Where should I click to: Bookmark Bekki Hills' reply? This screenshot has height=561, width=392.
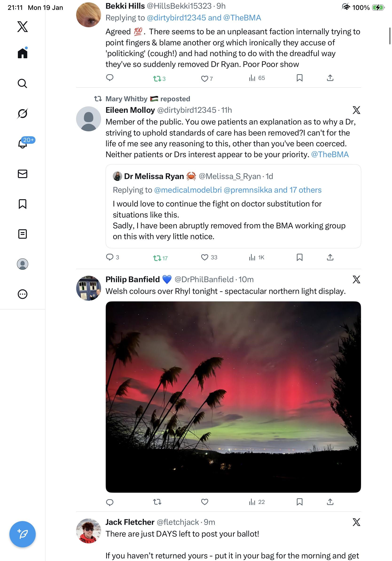pyautogui.click(x=299, y=78)
